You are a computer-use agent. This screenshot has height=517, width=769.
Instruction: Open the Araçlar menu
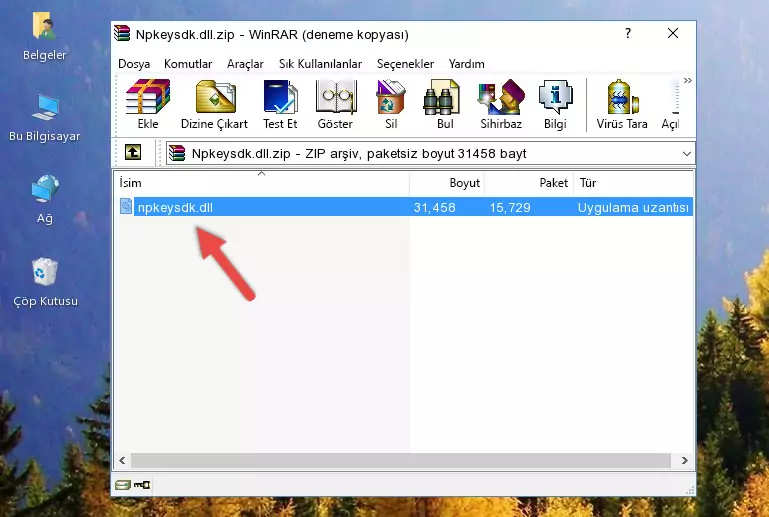coord(245,64)
